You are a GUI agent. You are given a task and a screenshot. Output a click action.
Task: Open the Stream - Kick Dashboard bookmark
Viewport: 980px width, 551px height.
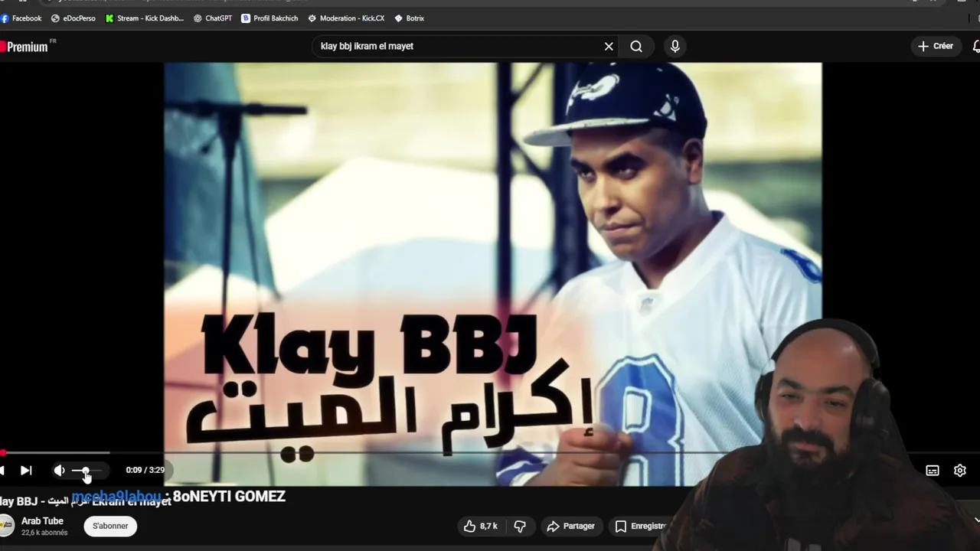point(145,18)
